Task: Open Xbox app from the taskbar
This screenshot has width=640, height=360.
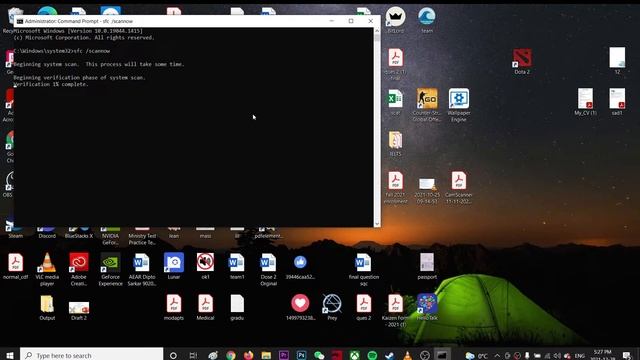Action: [x=354, y=356]
